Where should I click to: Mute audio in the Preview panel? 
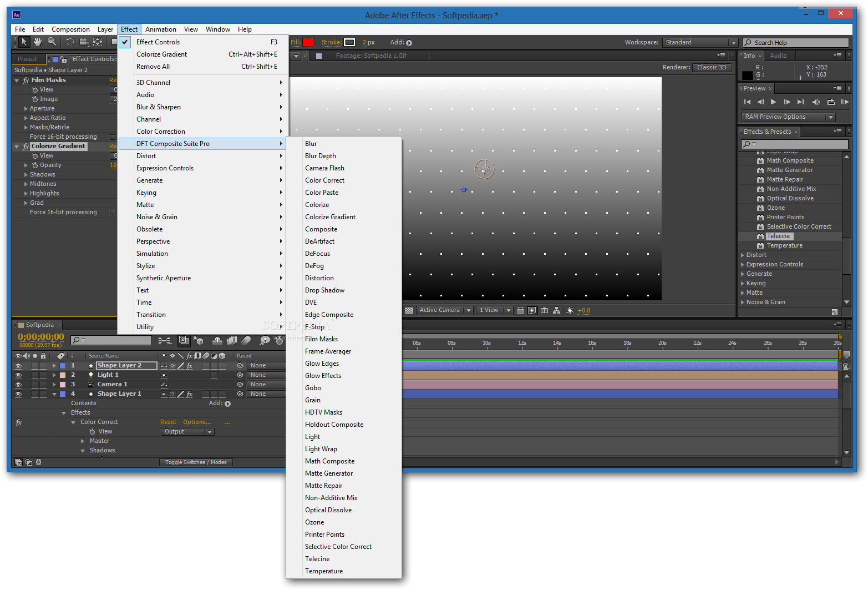pos(816,102)
